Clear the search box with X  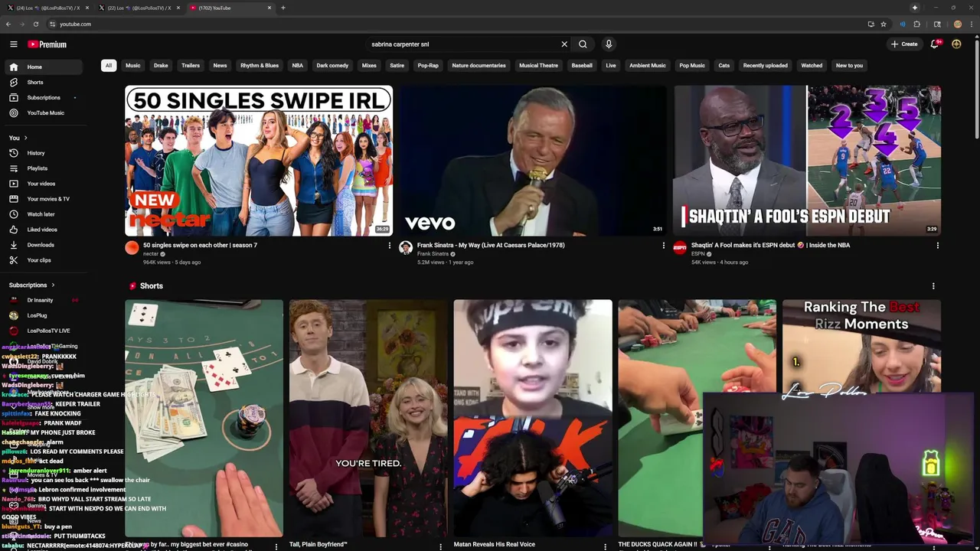pos(564,44)
